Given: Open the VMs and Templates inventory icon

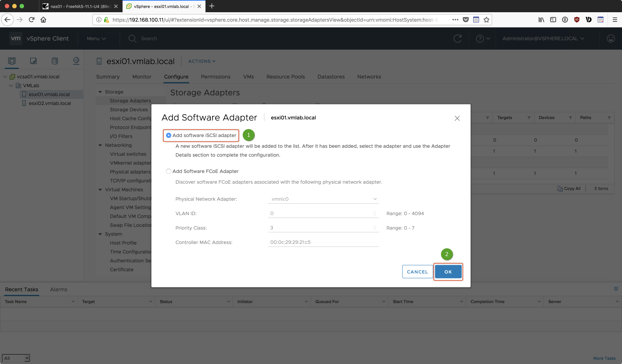Looking at the screenshot, I should [33, 61].
